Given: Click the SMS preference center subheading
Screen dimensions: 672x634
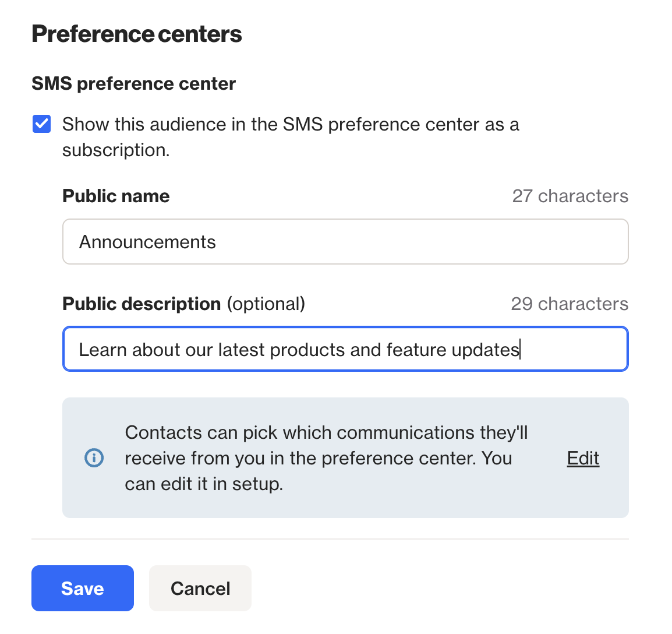Looking at the screenshot, I should click(x=133, y=83).
